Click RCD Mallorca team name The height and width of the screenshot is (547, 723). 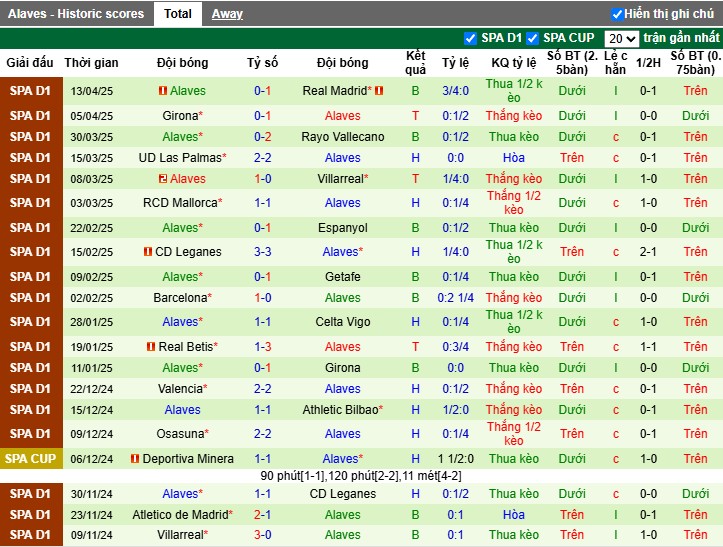(182, 203)
